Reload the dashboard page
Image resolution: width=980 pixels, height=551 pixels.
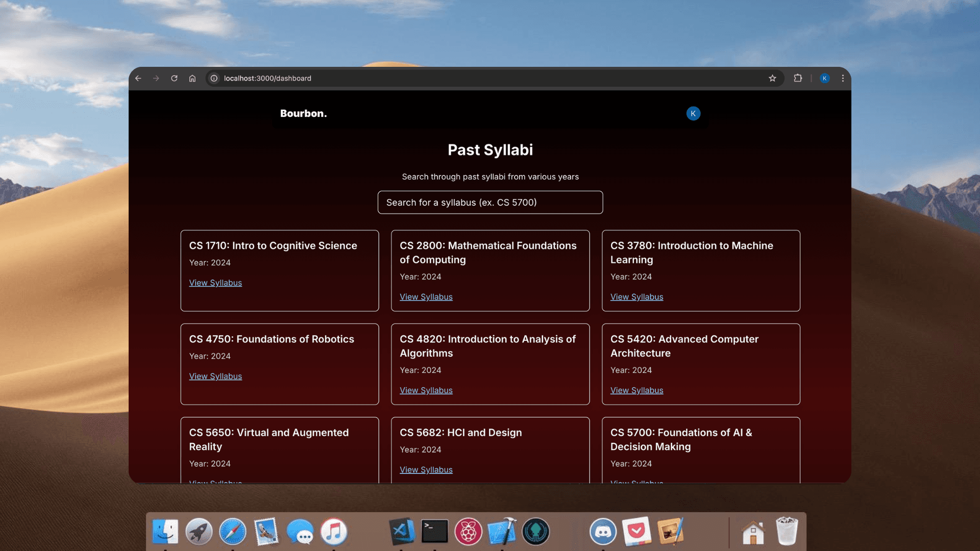click(174, 78)
